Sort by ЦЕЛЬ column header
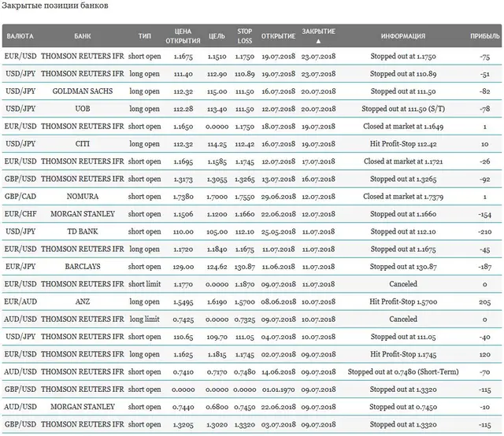The image size is (504, 436). point(217,36)
